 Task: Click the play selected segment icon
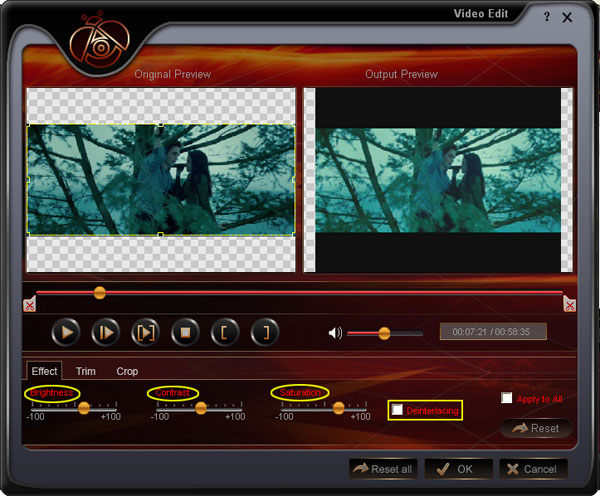click(144, 332)
